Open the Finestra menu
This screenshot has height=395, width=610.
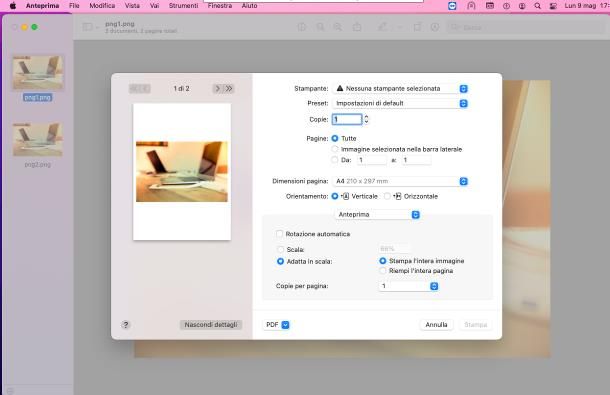pos(219,5)
